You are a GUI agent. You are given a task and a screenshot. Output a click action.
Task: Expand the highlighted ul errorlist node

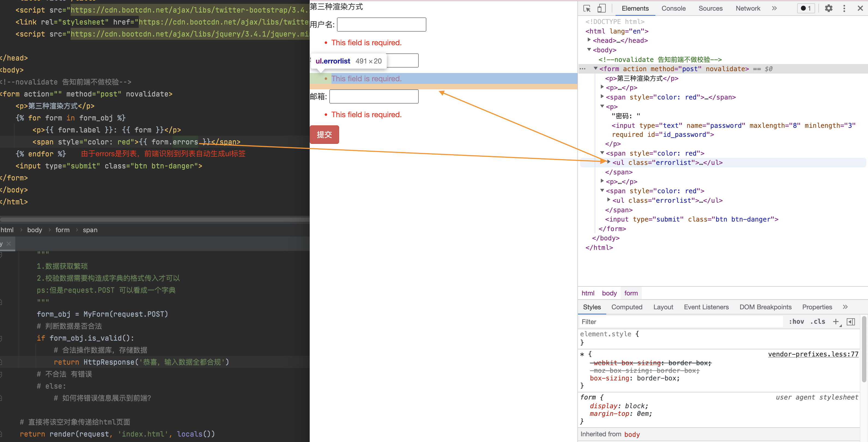pyautogui.click(x=608, y=162)
